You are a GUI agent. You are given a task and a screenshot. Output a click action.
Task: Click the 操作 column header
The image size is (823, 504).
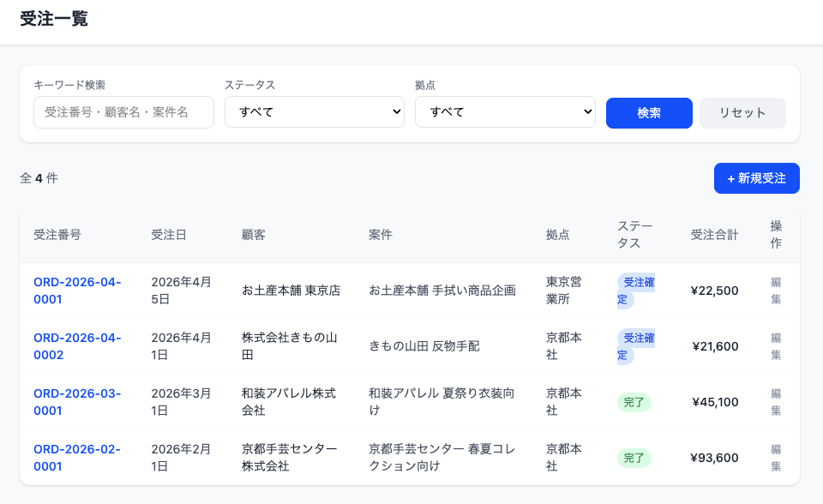click(776, 235)
